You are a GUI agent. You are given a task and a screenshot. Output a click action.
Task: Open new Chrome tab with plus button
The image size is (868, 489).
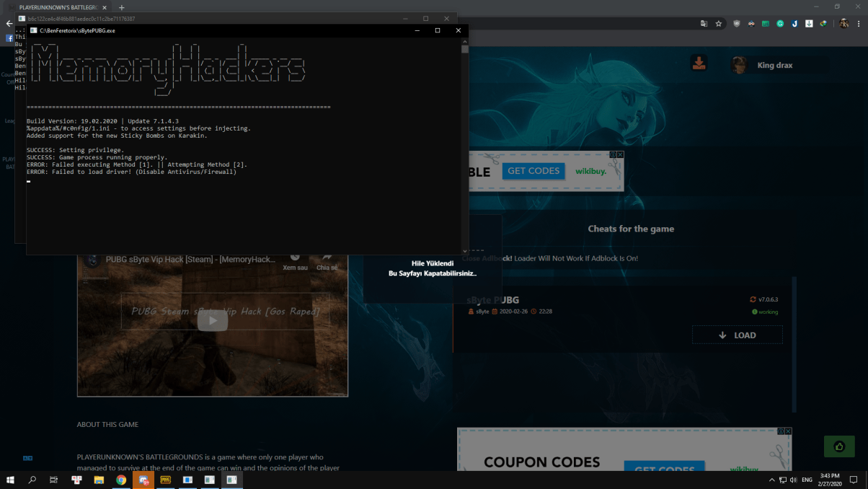121,7
